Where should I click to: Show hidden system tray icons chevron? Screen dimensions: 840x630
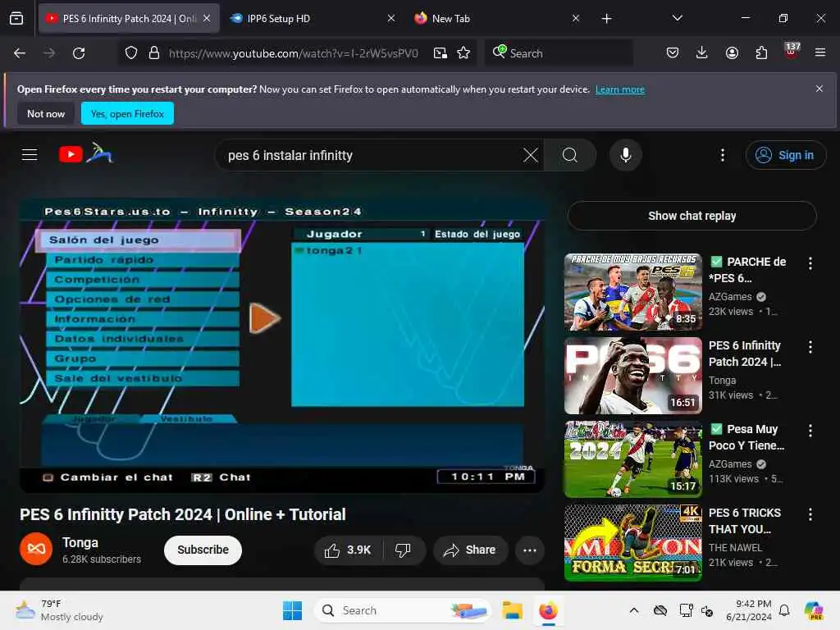click(634, 610)
